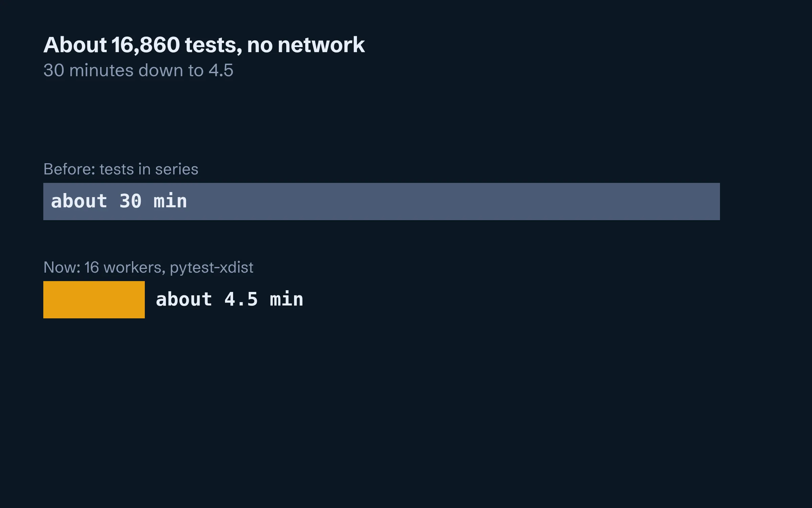Click the word "Before:" in the first row label
Screen dimensions: 812x508
(x=69, y=169)
